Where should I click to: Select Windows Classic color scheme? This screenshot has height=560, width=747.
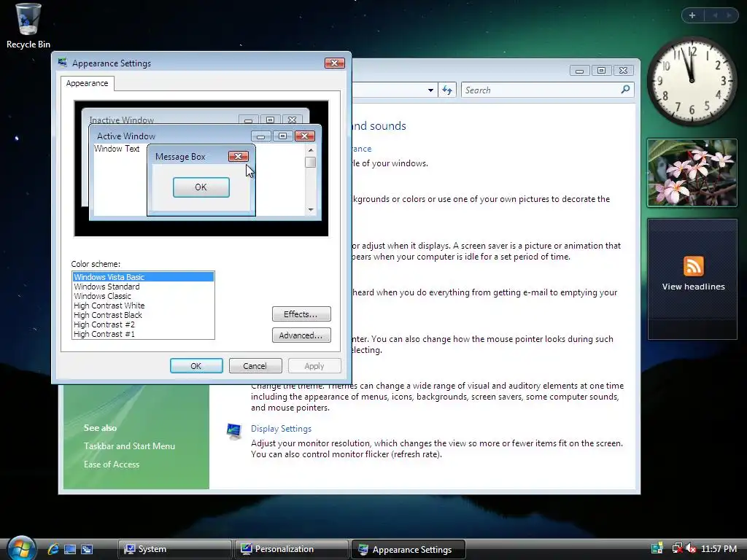(143, 296)
